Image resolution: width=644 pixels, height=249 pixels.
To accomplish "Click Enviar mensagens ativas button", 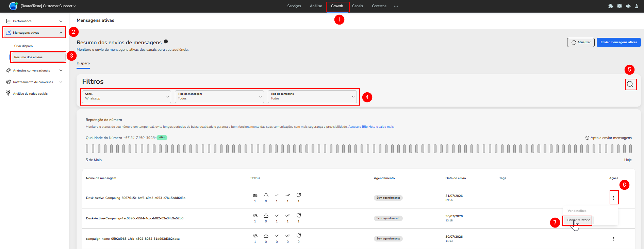I will [618, 42].
